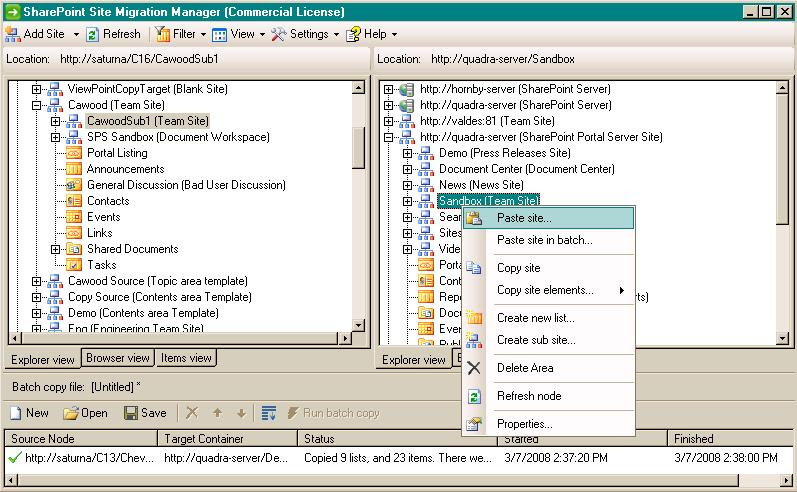
Task: Choose Paste site in batch...
Action: (x=548, y=240)
